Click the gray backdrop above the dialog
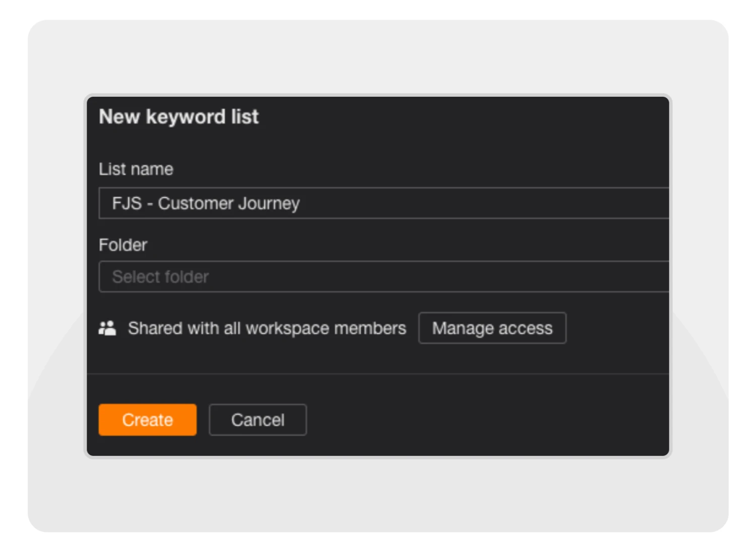 click(x=378, y=55)
